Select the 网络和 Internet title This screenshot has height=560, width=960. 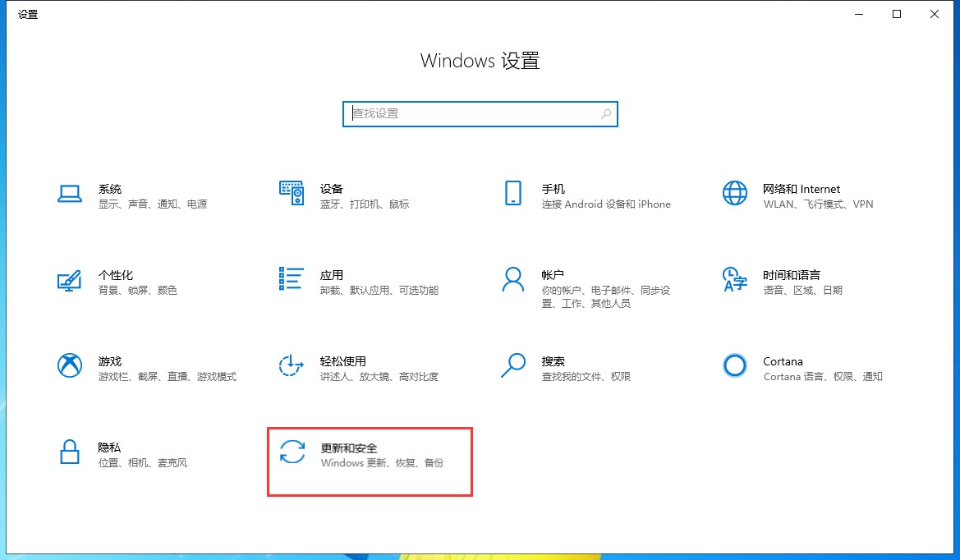(802, 189)
